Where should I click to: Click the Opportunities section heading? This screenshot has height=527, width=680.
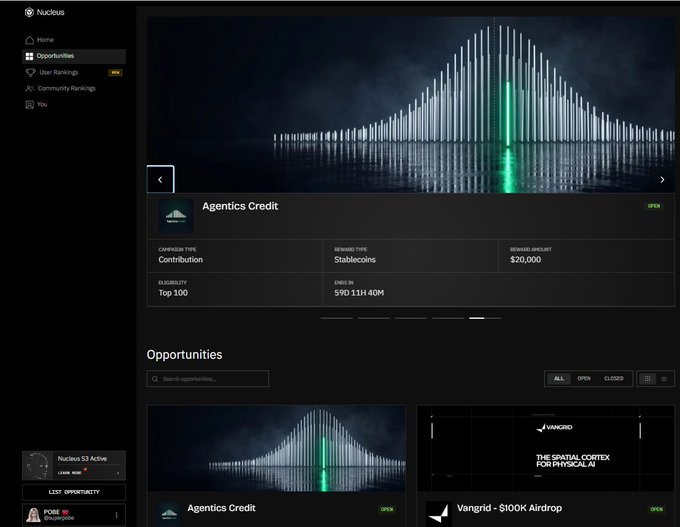[184, 354]
